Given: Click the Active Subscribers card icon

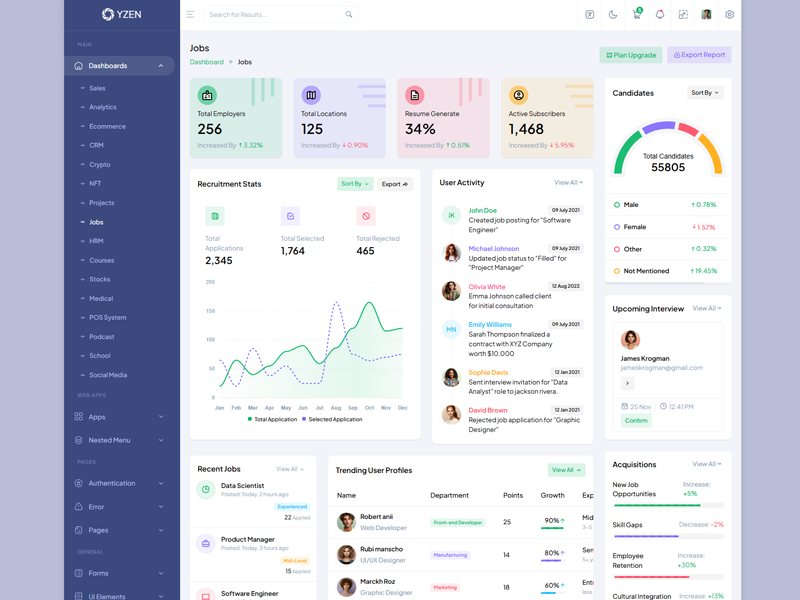Looking at the screenshot, I should coord(518,95).
